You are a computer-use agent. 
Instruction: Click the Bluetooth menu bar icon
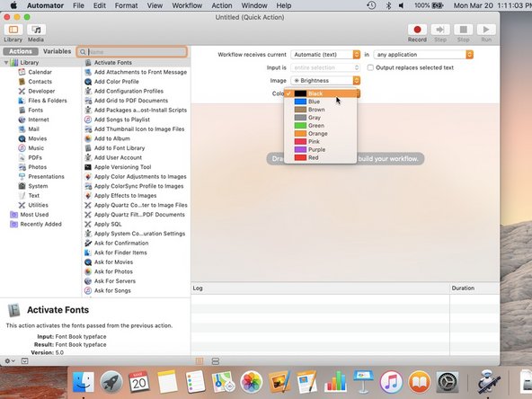click(389, 5)
